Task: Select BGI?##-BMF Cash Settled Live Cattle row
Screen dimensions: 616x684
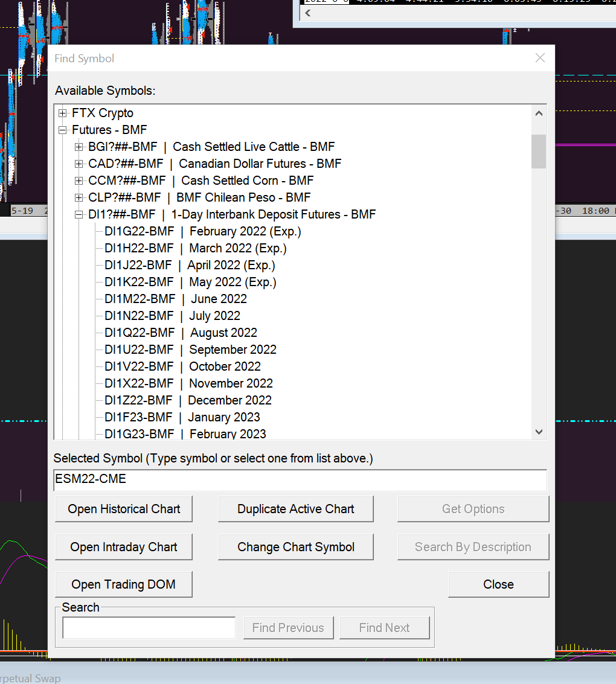Action: [211, 147]
